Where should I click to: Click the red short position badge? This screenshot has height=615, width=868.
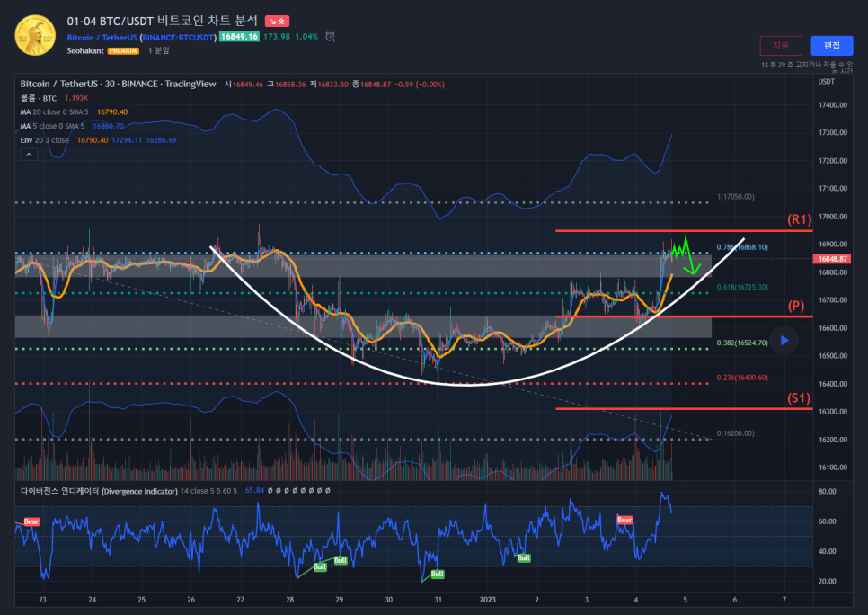277,21
